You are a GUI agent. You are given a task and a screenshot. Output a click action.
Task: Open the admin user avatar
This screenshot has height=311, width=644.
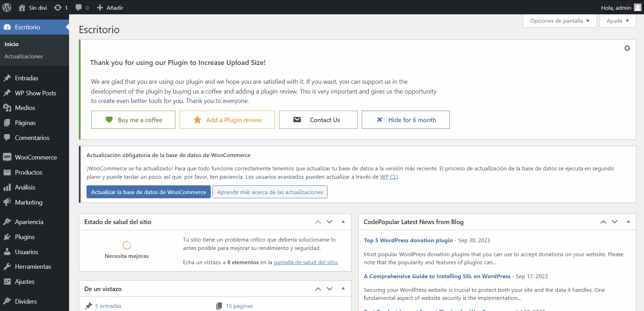pyautogui.click(x=637, y=7)
